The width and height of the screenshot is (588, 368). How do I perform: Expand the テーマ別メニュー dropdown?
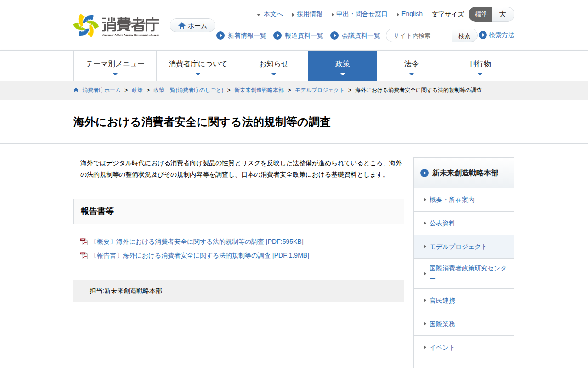point(115,66)
